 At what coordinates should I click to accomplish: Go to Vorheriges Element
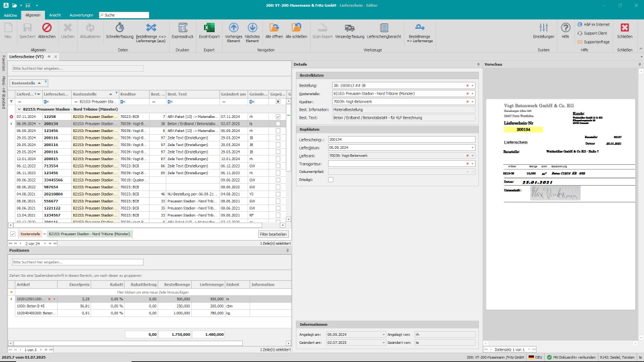tap(233, 28)
